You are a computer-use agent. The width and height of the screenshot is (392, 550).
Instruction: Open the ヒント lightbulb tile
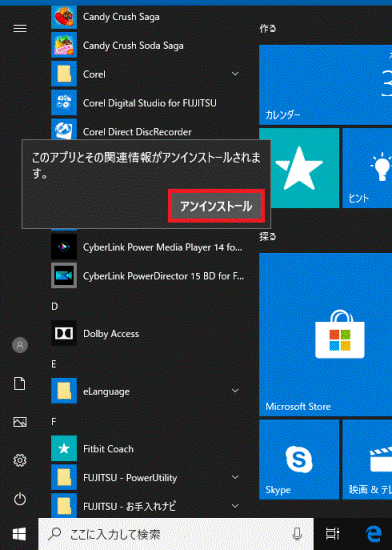367,168
